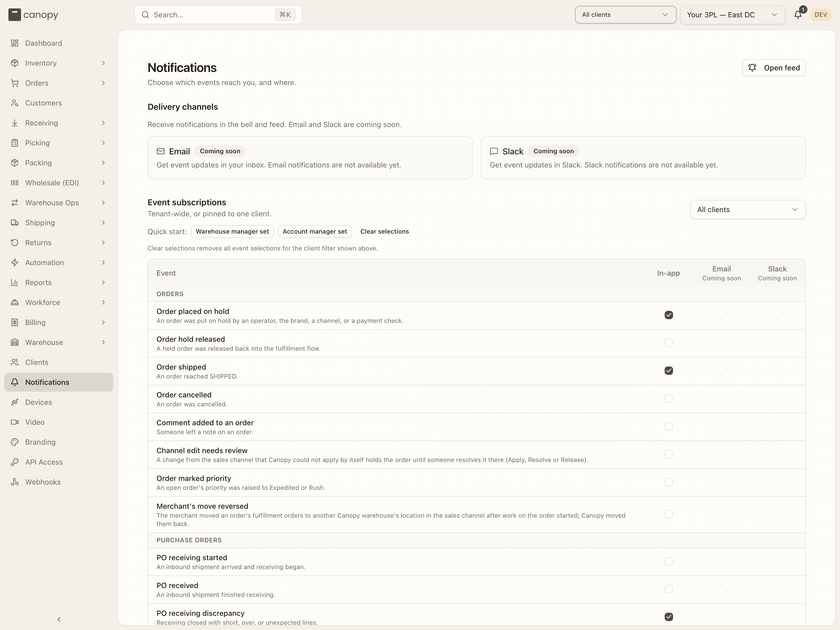Screen dimensions: 840x630
Task: Click the Warehouse building icon
Action: click(x=15, y=342)
